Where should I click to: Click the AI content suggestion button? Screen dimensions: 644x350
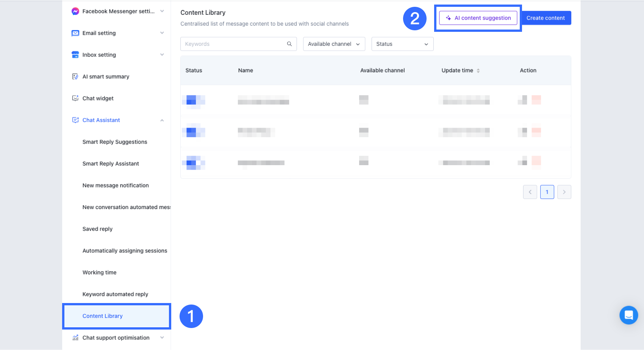478,18
